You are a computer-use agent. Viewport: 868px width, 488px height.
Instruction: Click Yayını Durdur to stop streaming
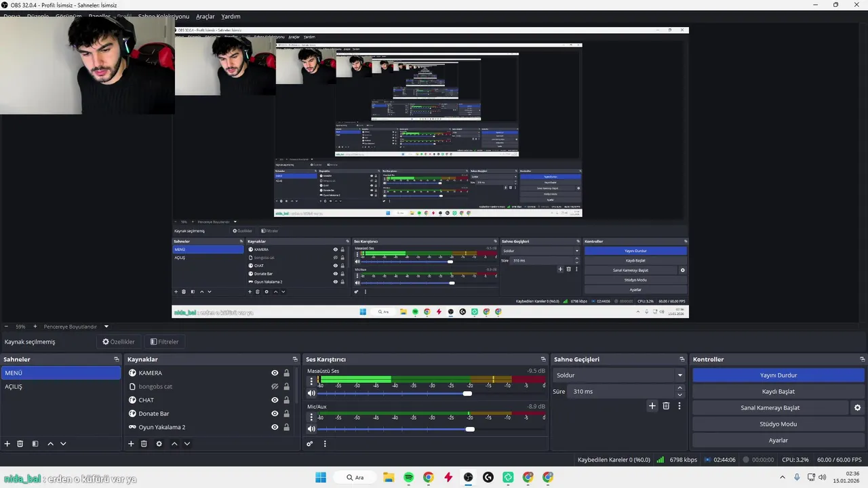click(778, 375)
